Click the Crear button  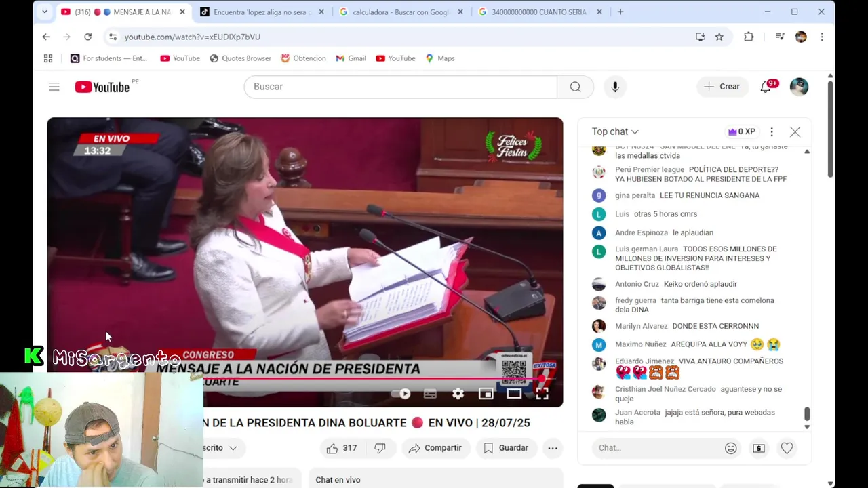[x=722, y=87]
